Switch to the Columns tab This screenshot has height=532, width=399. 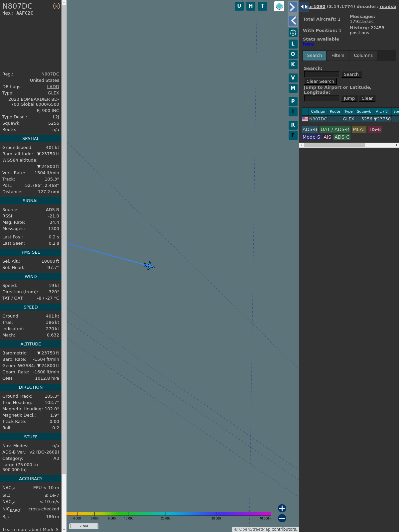(x=363, y=56)
